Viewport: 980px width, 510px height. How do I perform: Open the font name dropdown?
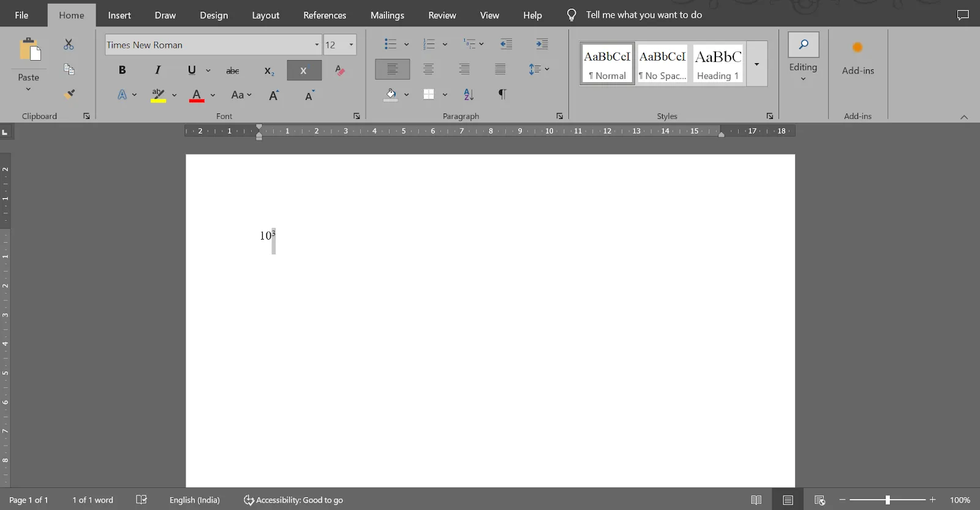[317, 45]
